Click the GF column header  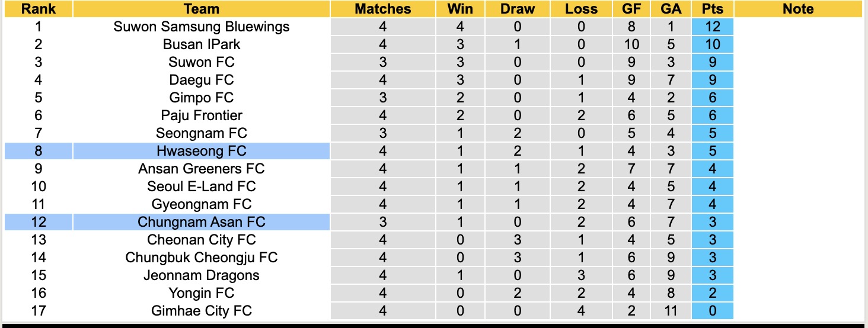tap(631, 9)
